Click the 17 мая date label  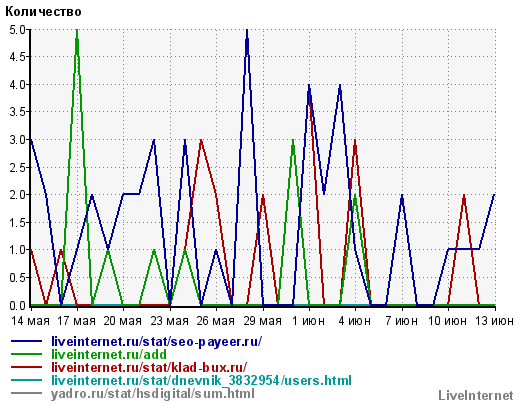77,321
